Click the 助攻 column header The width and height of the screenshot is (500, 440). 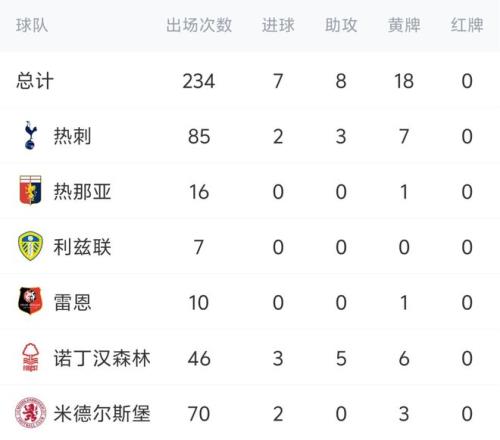pyautogui.click(x=341, y=25)
